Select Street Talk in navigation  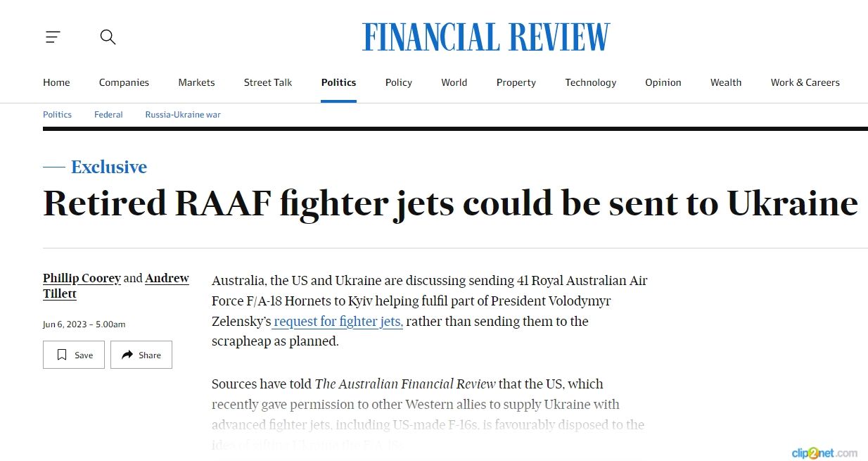click(268, 82)
